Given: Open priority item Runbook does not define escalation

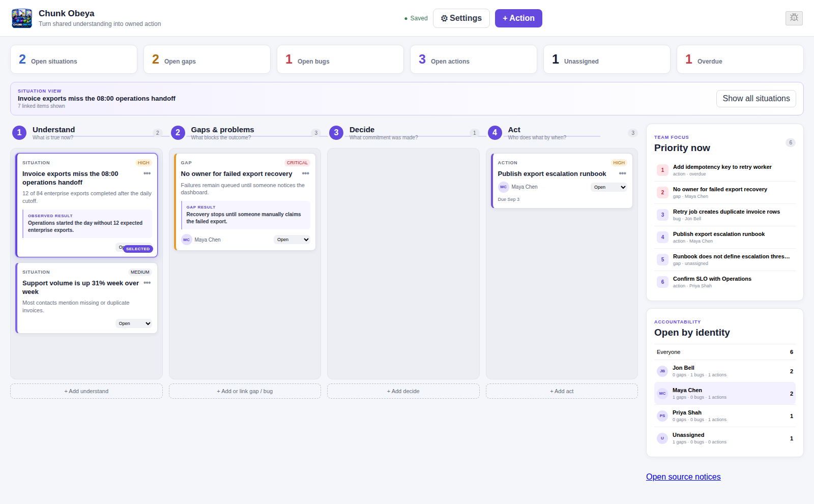Looking at the screenshot, I should pyautogui.click(x=725, y=260).
